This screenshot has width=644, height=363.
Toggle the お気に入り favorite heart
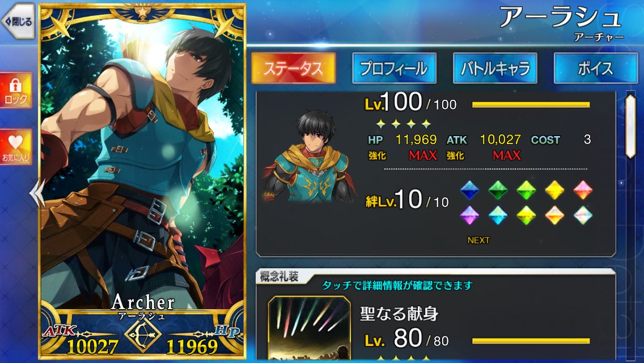(x=16, y=147)
